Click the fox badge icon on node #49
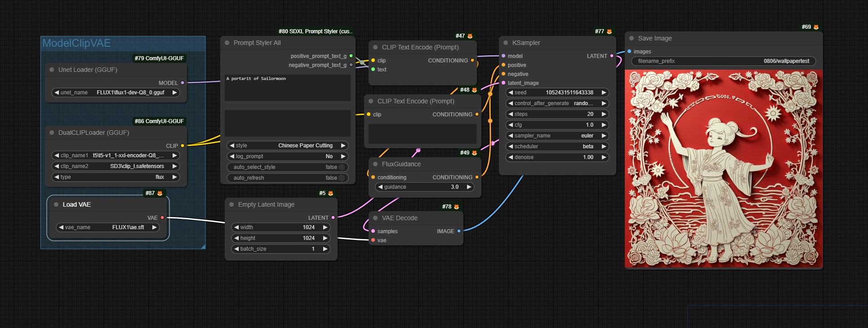 (x=474, y=153)
